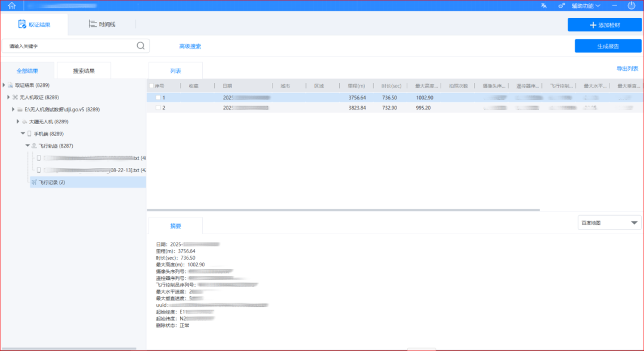The width and height of the screenshot is (644, 351).
Task: Click the location icon beside 飞行轨迹
Action: coord(34,146)
